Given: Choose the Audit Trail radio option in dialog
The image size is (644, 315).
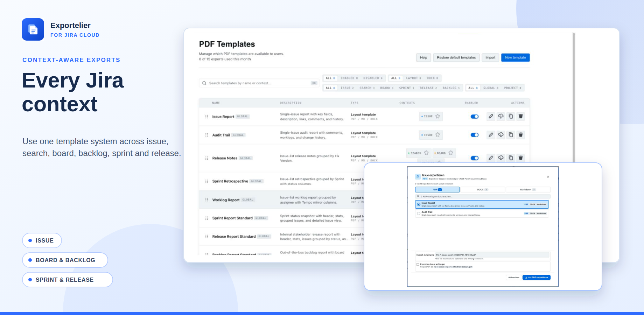Looking at the screenshot, I should pyautogui.click(x=419, y=213).
